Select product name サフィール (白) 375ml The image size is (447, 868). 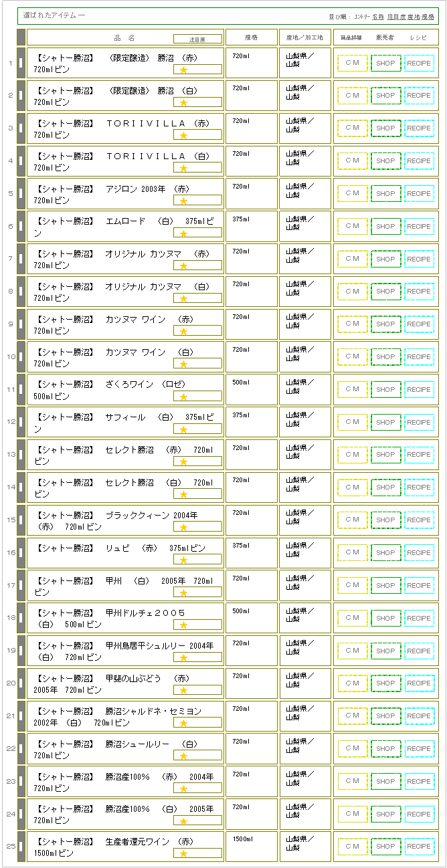pos(124,423)
